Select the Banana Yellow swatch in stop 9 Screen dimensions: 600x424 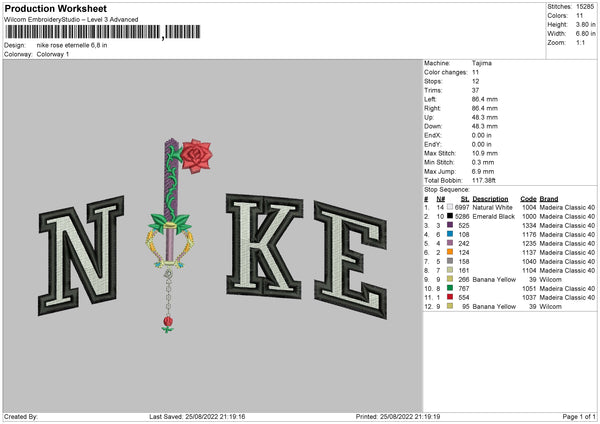tap(450, 279)
